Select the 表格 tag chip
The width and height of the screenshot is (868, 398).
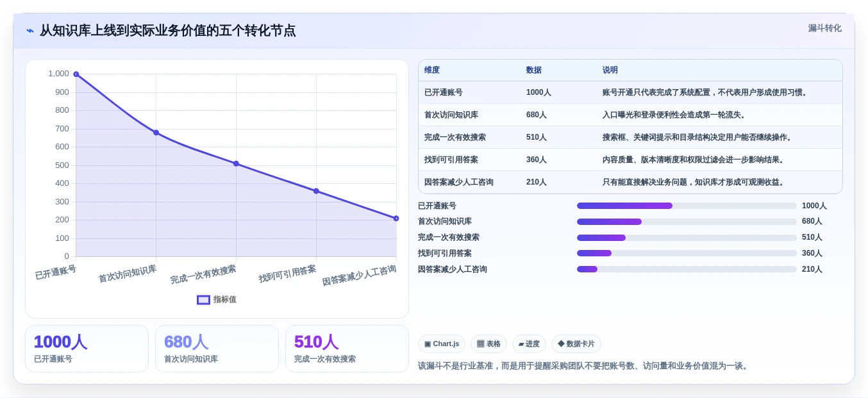tap(488, 344)
